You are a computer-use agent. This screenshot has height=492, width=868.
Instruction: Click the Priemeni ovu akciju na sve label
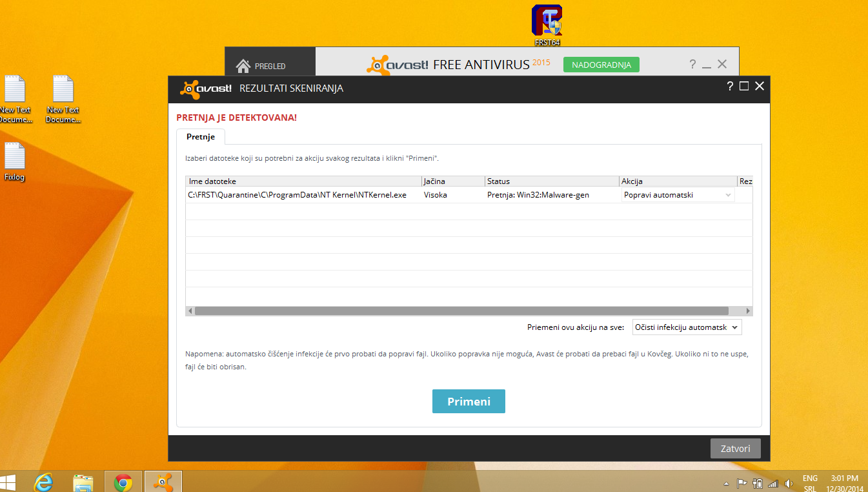tap(576, 327)
